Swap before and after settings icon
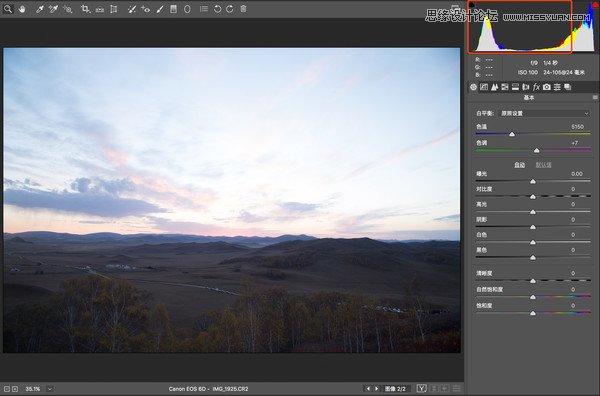This screenshot has width=600, height=396. [434, 388]
